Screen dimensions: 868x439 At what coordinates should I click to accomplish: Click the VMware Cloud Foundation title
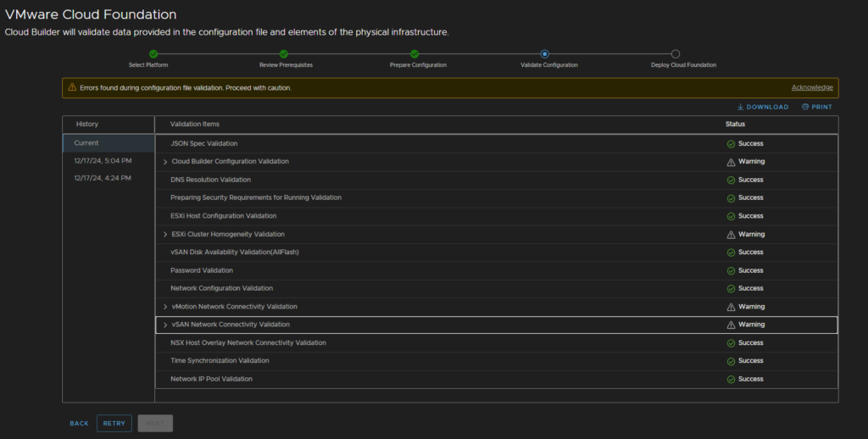pos(91,14)
